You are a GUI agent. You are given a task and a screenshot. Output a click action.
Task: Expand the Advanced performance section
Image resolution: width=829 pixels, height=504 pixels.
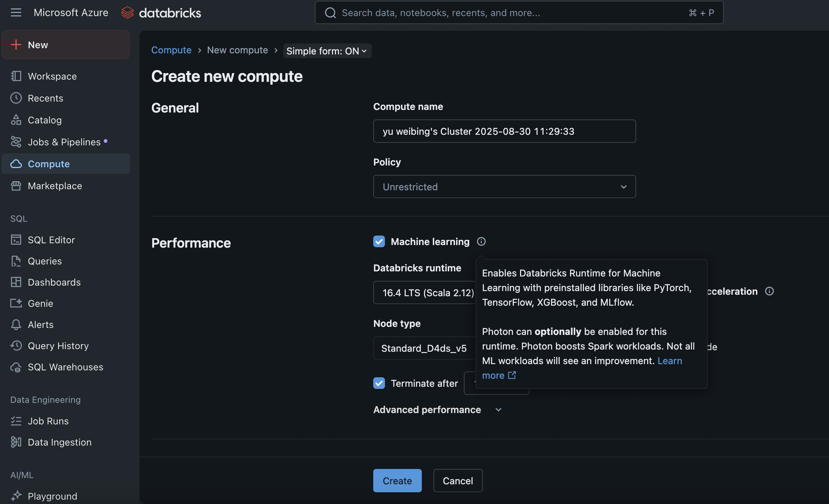(x=438, y=410)
